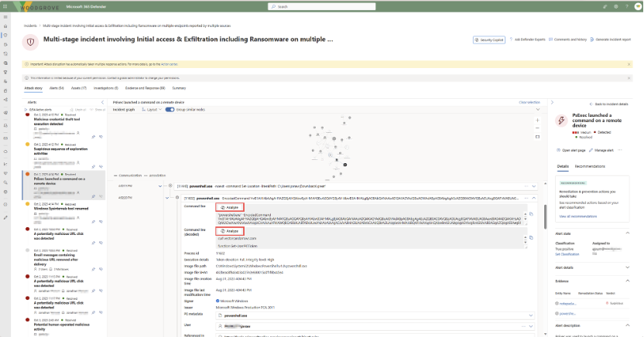Click Analyze for decoded command line
Image resolution: width=644 pixels, height=337 pixels.
(230, 231)
